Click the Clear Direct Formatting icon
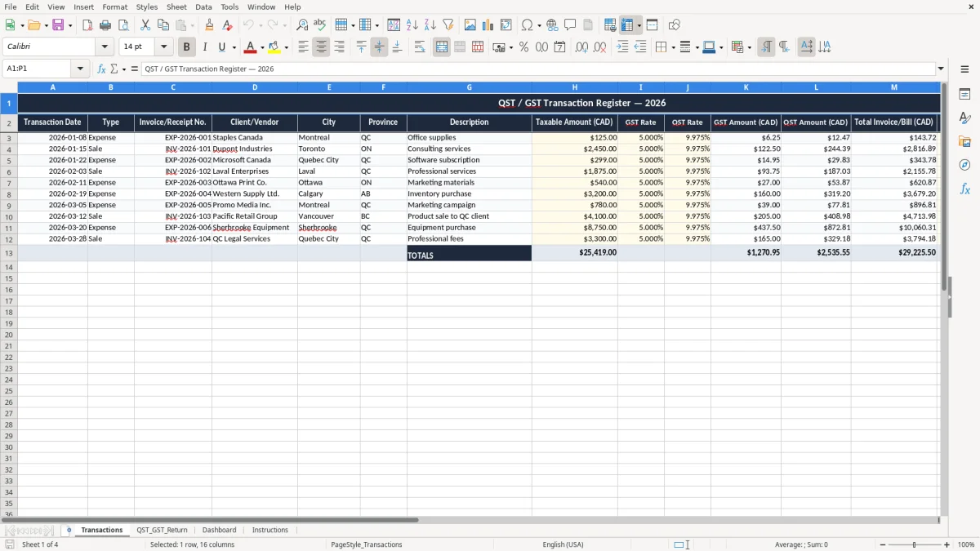This screenshot has width=980, height=551. coord(228,25)
